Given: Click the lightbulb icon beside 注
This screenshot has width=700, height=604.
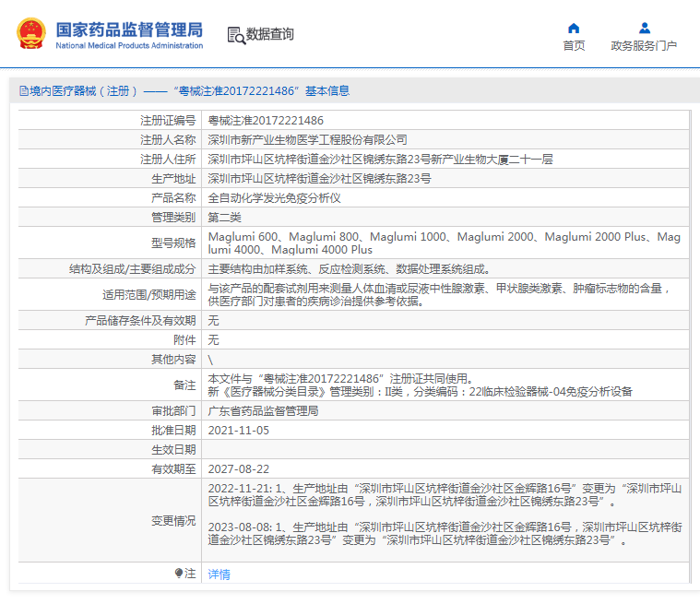Looking at the screenshot, I should pos(179,573).
